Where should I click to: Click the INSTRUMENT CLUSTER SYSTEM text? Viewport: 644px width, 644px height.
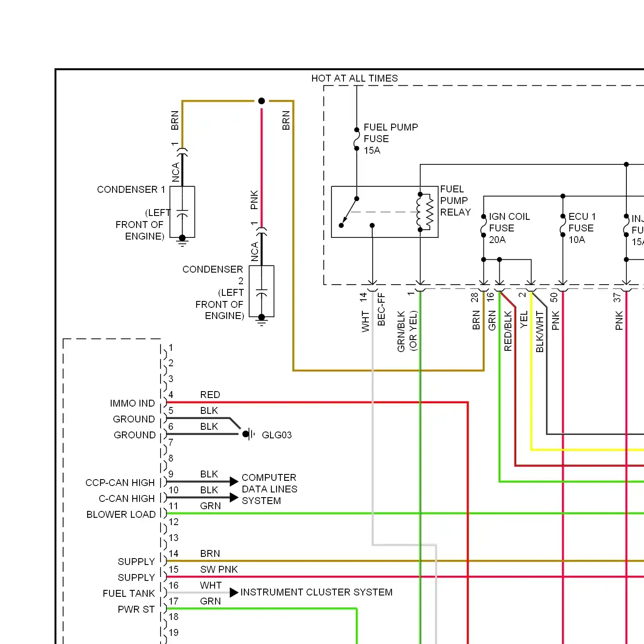tap(316, 592)
